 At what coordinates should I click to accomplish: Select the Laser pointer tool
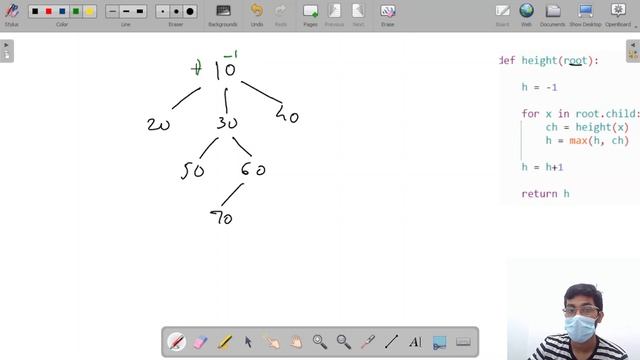click(368, 342)
